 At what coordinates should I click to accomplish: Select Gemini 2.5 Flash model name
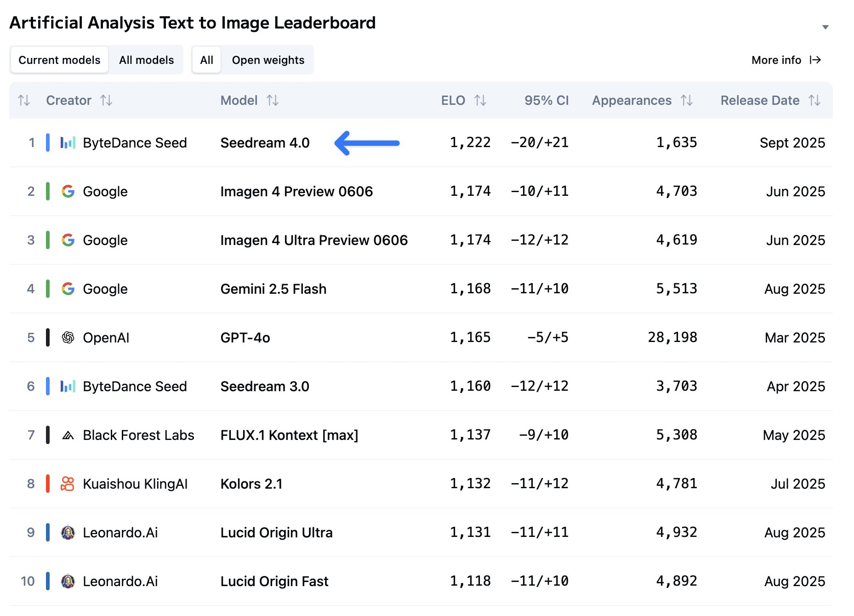(273, 289)
